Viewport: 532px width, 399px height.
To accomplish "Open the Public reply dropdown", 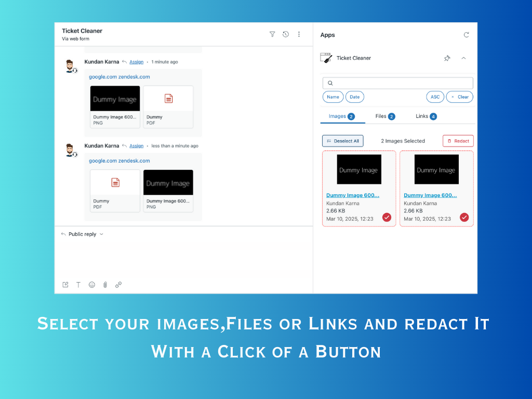I will click(83, 234).
